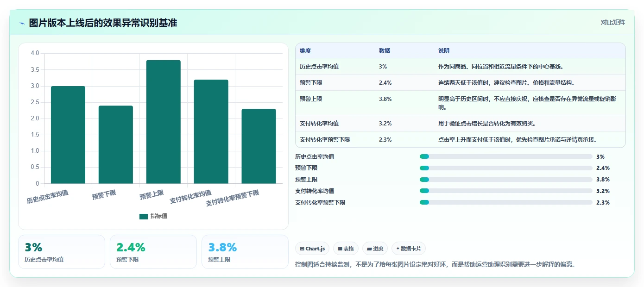Select the 表格 tag chip
This screenshot has width=644, height=287.
(346, 249)
